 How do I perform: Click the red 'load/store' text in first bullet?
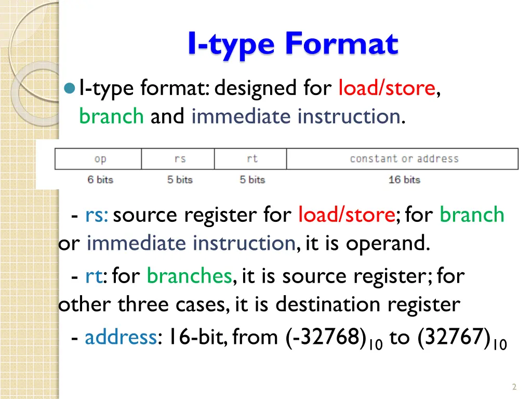(x=387, y=88)
